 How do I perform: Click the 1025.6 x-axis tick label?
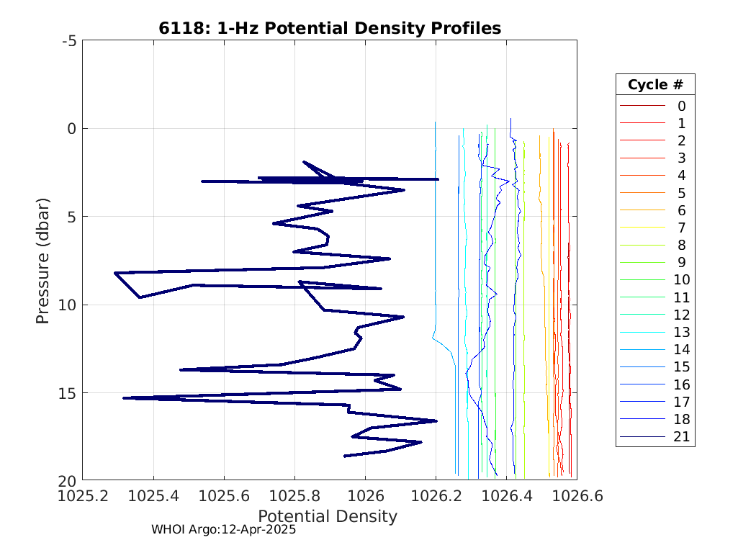(224, 496)
